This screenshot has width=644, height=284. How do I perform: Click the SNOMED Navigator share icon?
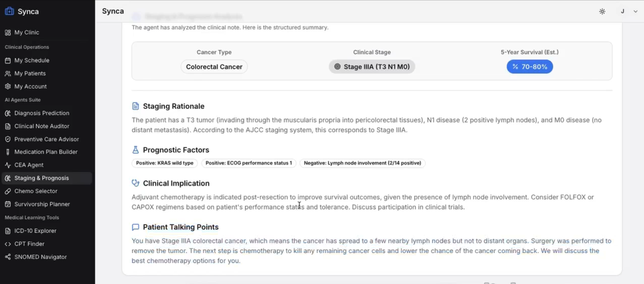[x=8, y=257]
